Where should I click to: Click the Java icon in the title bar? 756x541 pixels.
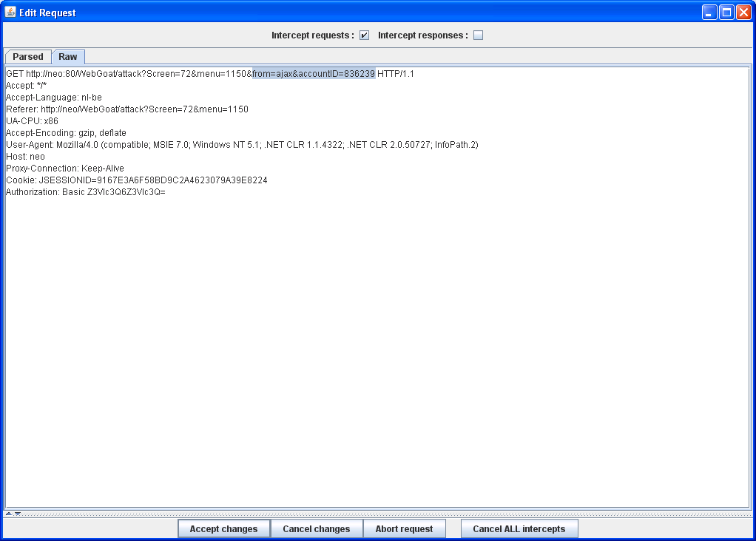[x=10, y=12]
